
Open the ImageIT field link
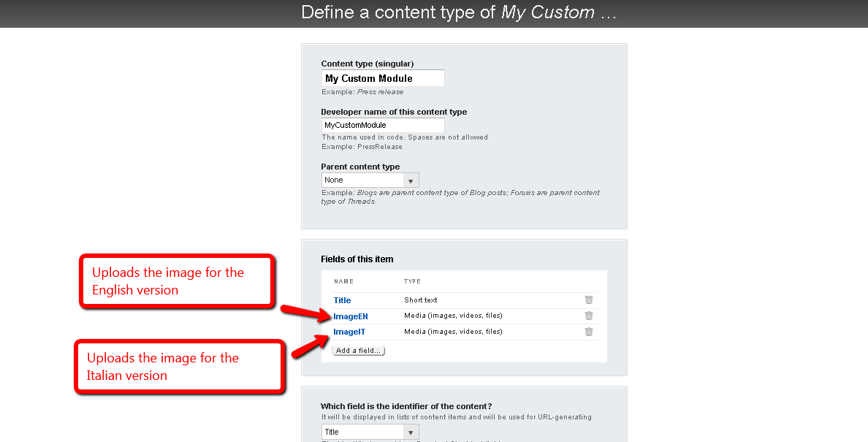coord(349,332)
